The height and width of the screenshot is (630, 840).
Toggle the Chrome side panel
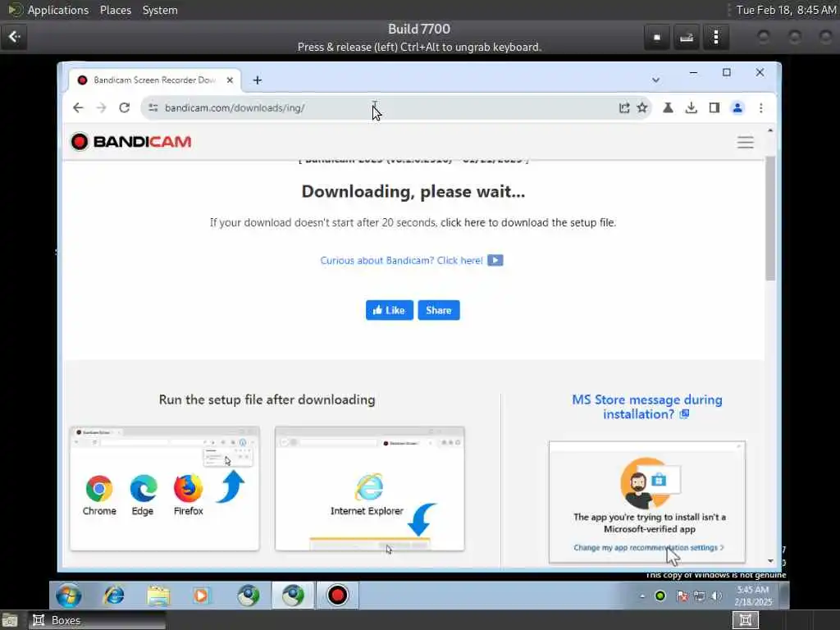click(714, 107)
